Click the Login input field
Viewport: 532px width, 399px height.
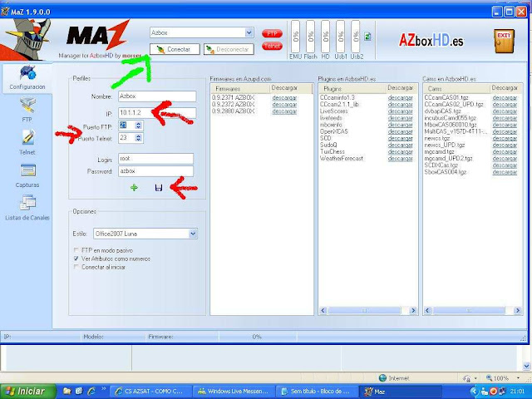(155, 159)
